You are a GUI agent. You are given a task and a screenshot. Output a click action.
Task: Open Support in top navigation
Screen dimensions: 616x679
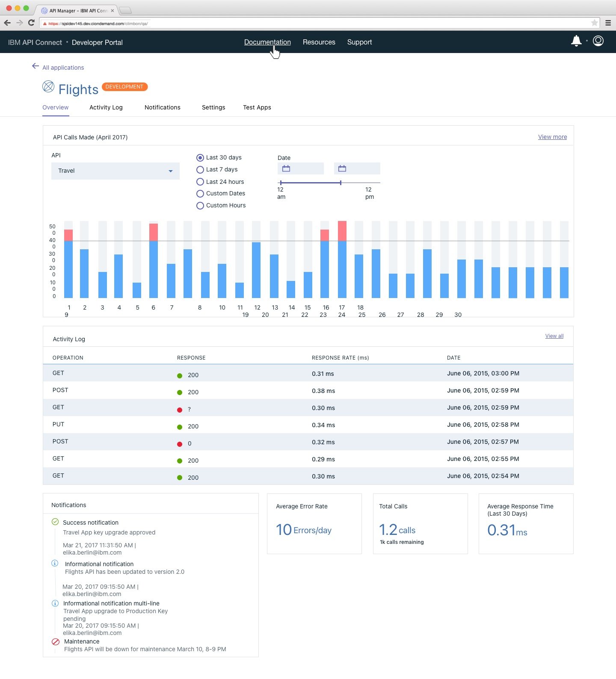point(359,42)
